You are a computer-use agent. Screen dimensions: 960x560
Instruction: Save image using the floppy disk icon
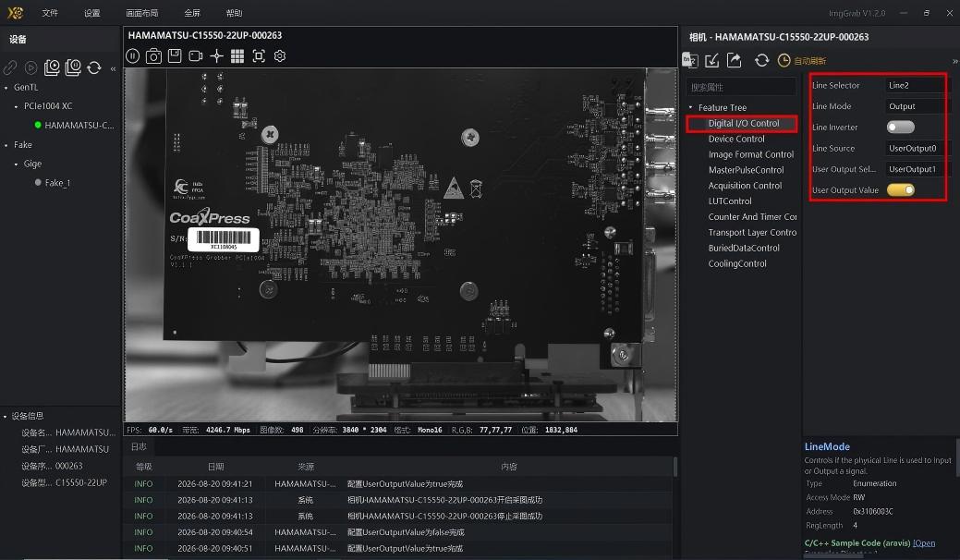coord(175,55)
